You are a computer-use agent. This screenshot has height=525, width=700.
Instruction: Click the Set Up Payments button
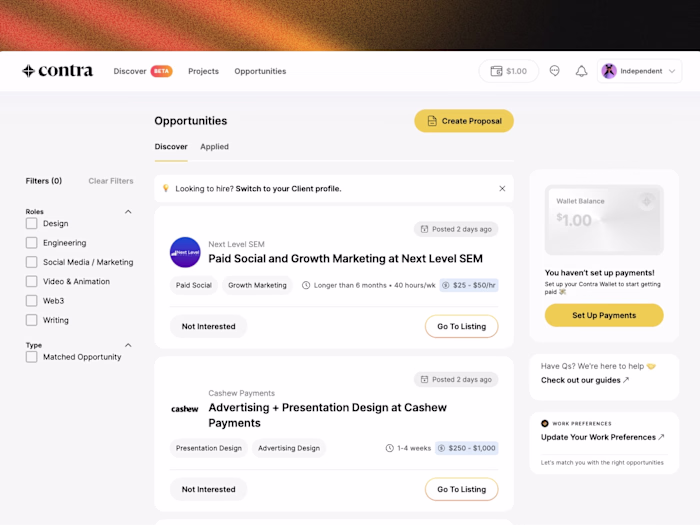click(604, 315)
